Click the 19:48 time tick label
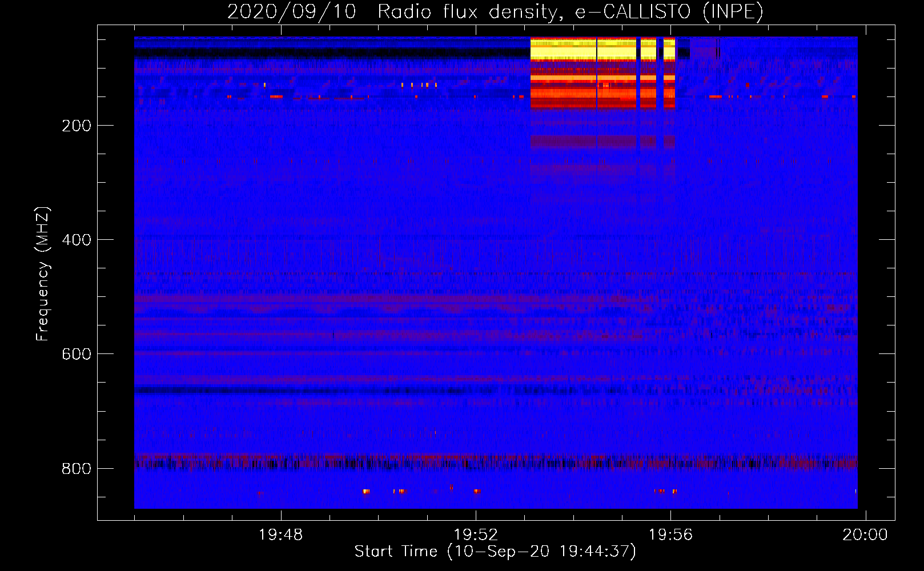 (280, 535)
